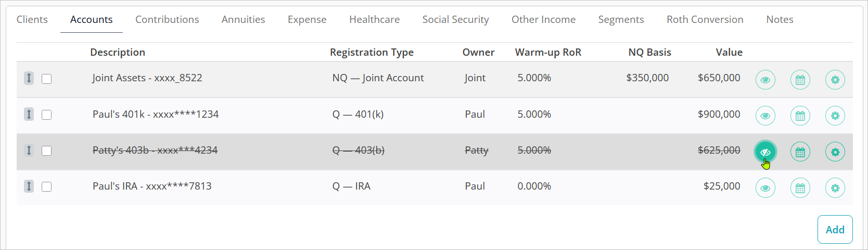Open calendar icon for Joint Assets account
The height and width of the screenshot is (250, 868).
point(800,80)
